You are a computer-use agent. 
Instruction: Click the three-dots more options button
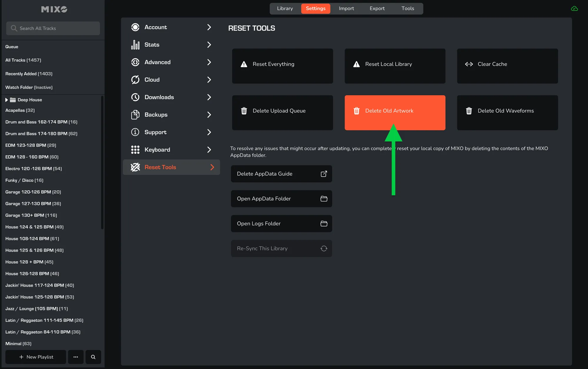(76, 357)
